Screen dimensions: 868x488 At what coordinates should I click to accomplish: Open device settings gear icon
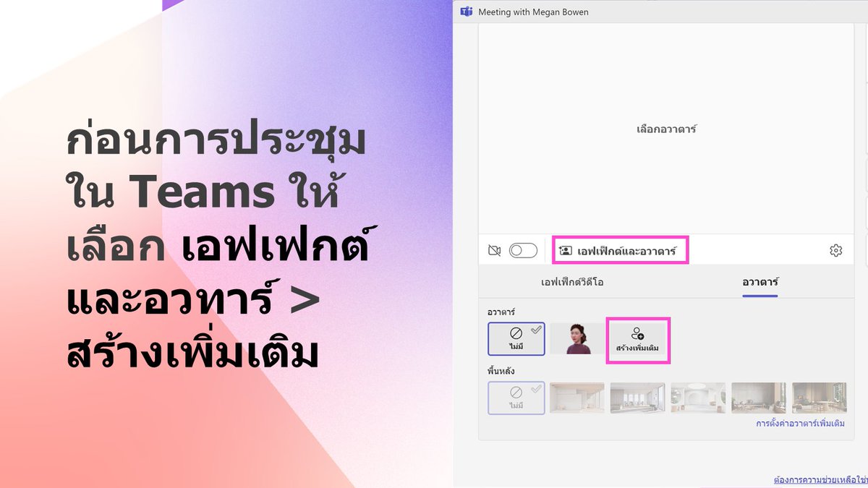(836, 251)
